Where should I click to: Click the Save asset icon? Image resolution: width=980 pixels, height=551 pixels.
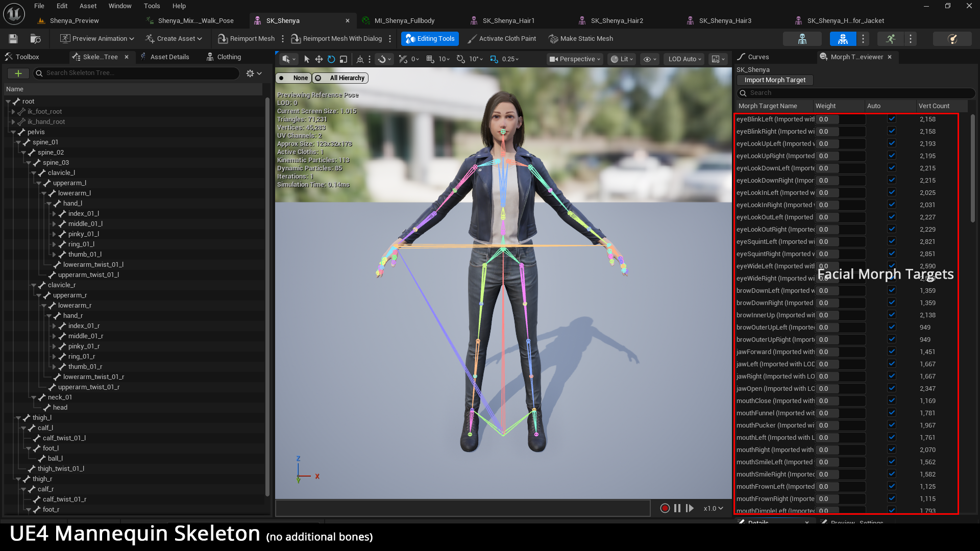tap(13, 39)
